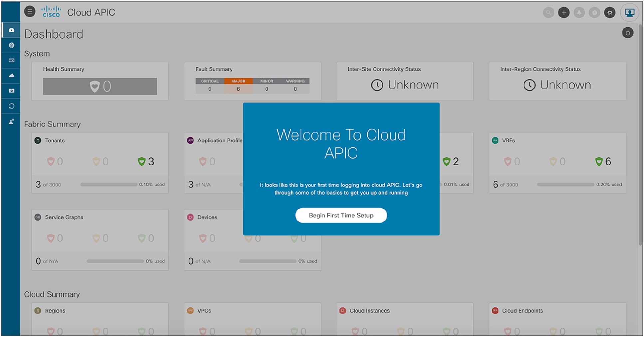The image size is (644, 337).
Task: Click the 'Fault Summary' heading
Action: 214,69
